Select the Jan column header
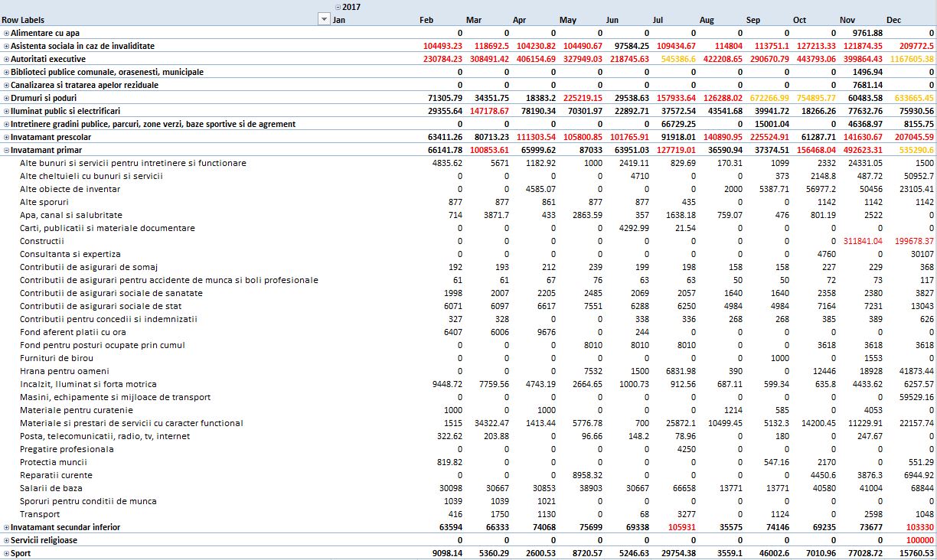Screen dimensions: 937x560 point(339,20)
